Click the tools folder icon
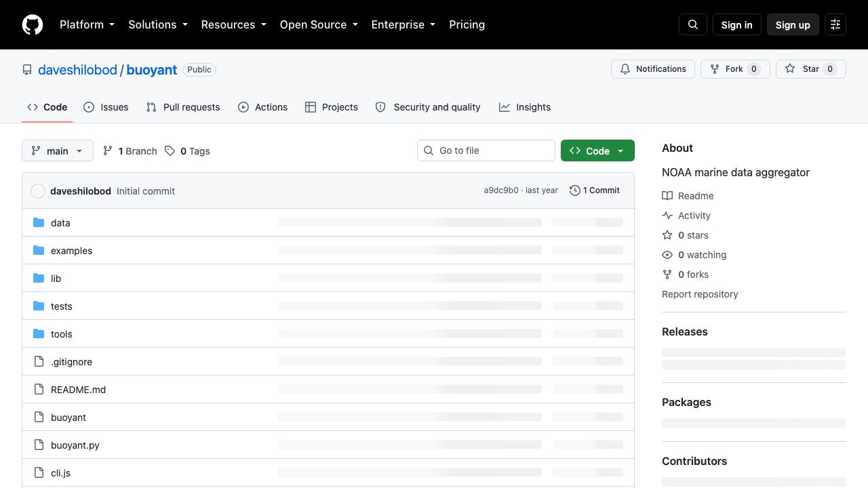Screen dimensions: 868x488 (39, 333)
